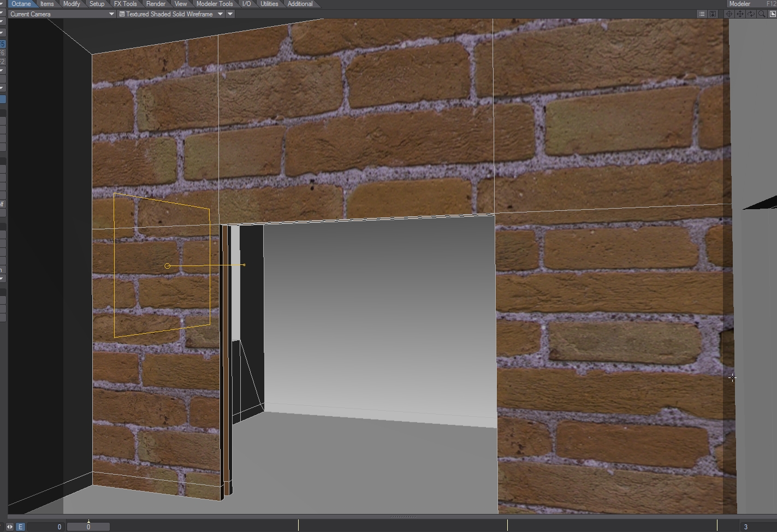Open the View tab
The width and height of the screenshot is (777, 532).
coord(180,4)
